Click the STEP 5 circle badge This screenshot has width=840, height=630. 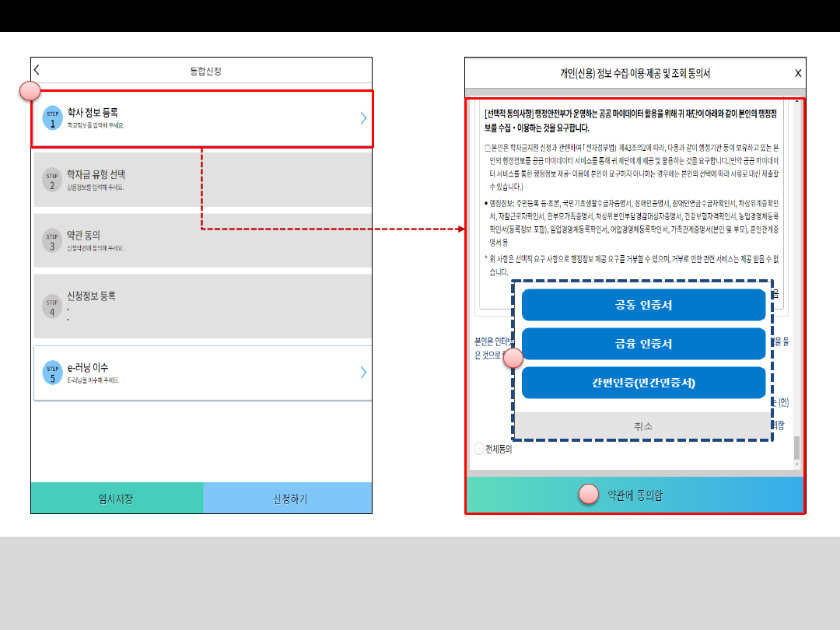52,373
